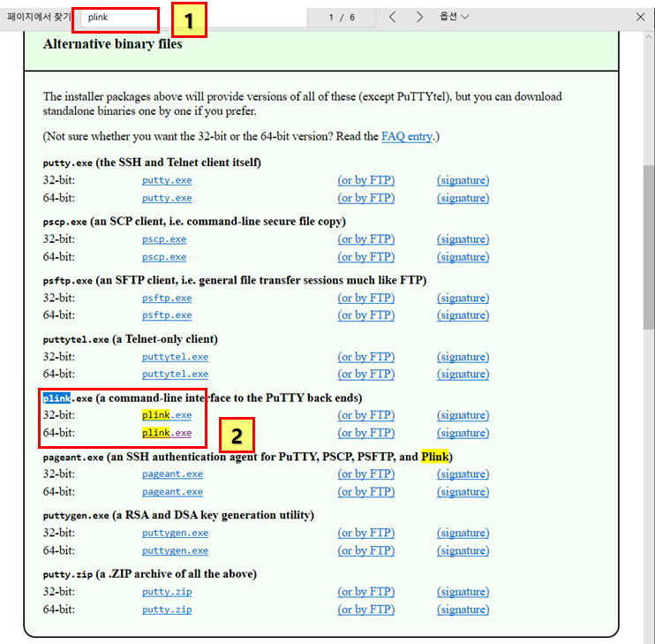The width and height of the screenshot is (655, 644).
Task: Open the FAQ entry link
Action: 406,136
